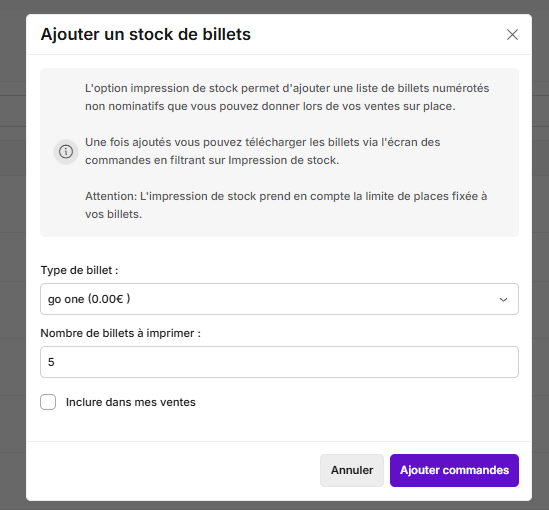Image resolution: width=549 pixels, height=510 pixels.
Task: Place cursor on the value 5 in the field
Action: 51,362
